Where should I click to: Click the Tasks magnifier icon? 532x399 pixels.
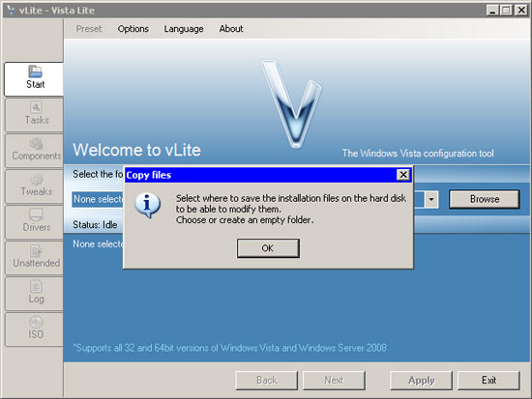coord(36,107)
